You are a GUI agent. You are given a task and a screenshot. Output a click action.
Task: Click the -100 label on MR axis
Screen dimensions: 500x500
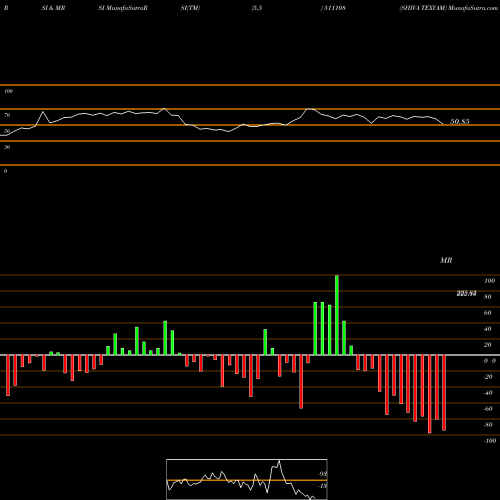[x=489, y=441]
